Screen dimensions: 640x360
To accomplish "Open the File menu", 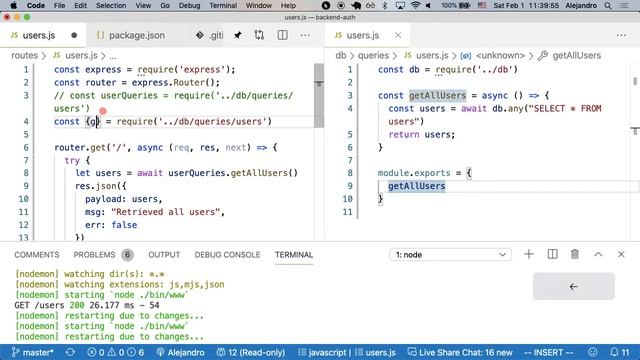I will click(60, 6).
